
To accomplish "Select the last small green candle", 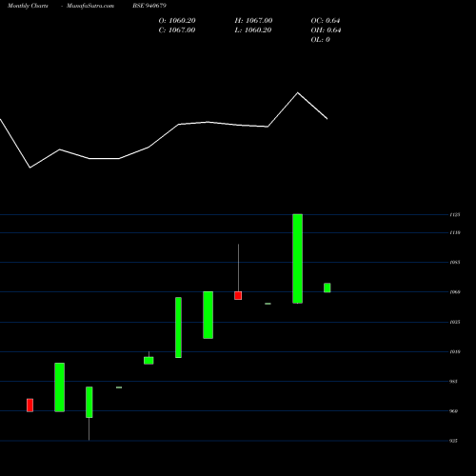I will click(x=327, y=288).
